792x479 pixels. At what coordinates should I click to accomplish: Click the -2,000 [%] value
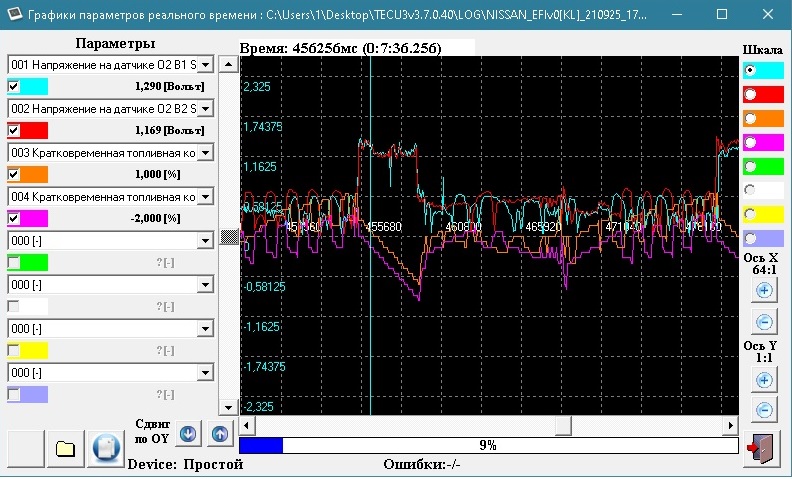click(x=156, y=218)
